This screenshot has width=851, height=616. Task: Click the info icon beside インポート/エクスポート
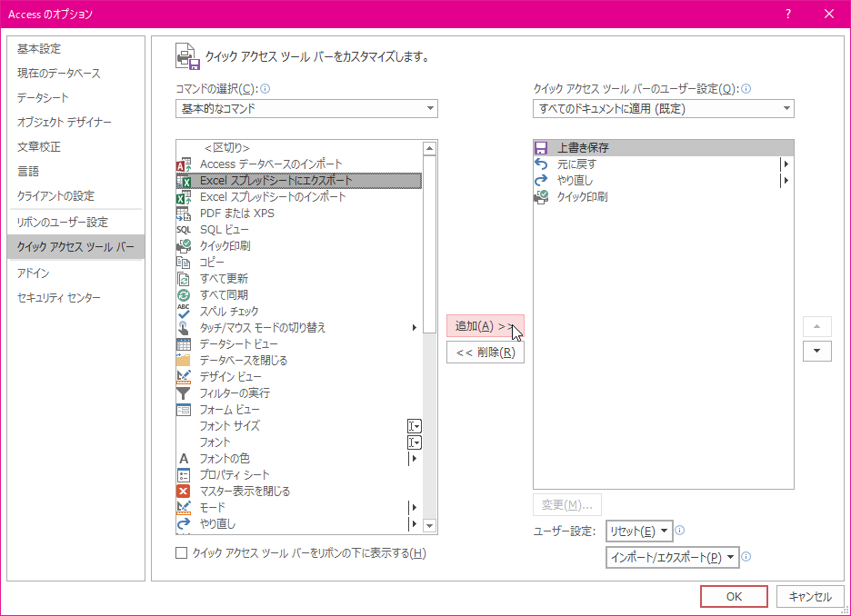click(x=746, y=556)
